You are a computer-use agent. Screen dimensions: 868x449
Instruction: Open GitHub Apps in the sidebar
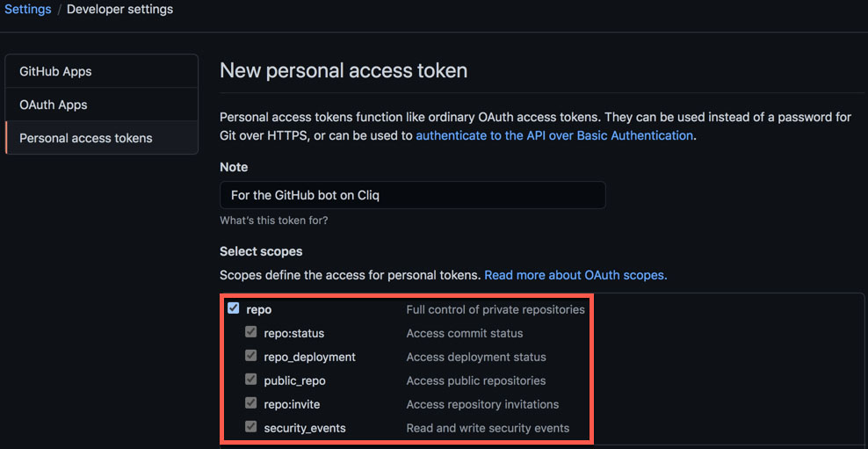[x=55, y=71]
